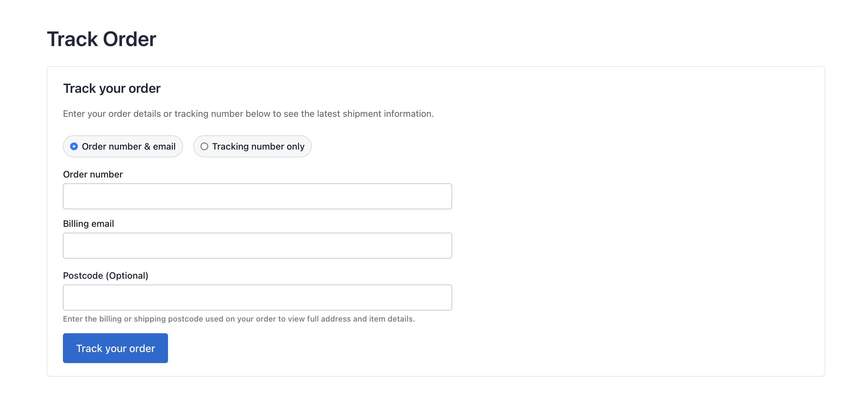Click the Postcode (Optional) text field
The height and width of the screenshot is (403, 868).
pos(257,297)
